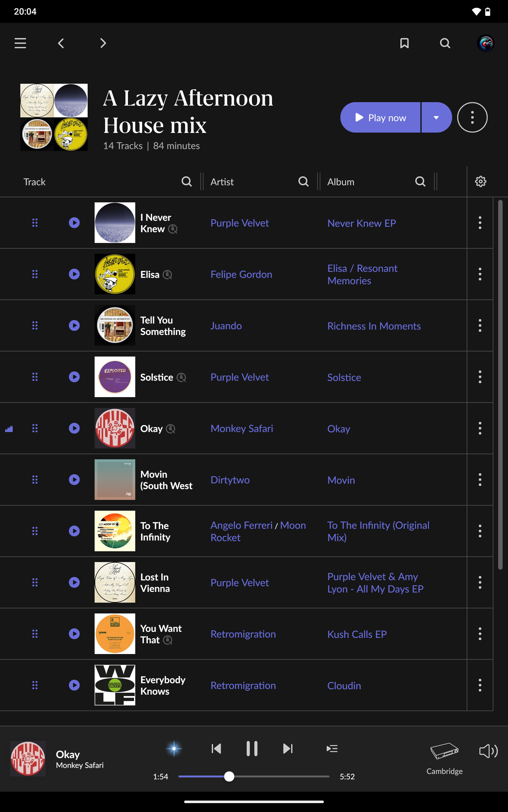Open album Kush Calls EP
Viewport: 508px width, 812px height.
(x=357, y=634)
